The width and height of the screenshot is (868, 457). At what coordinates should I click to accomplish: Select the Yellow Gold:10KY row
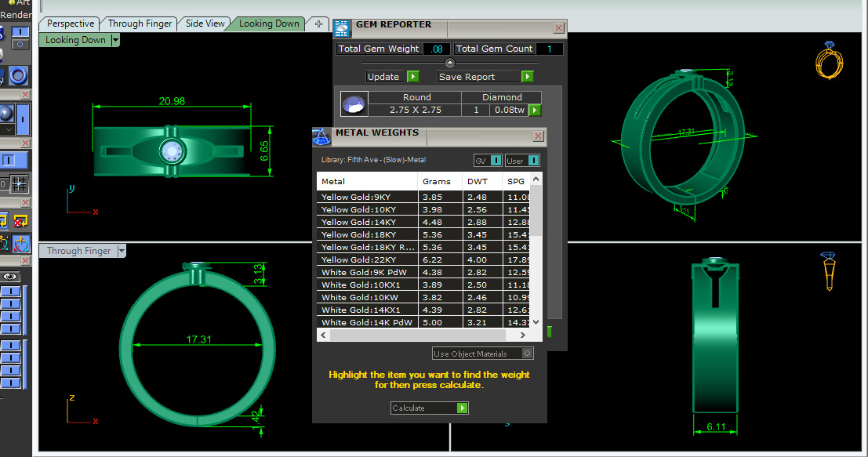point(423,209)
